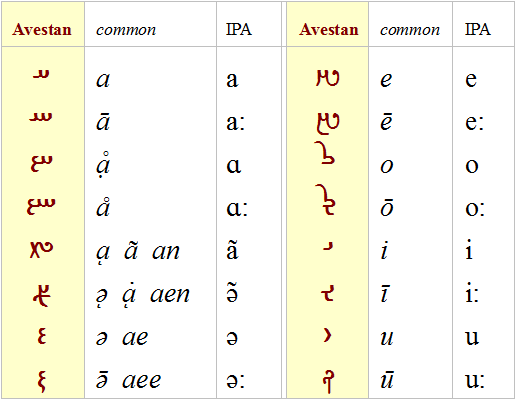Select the common transliteration 'ō'
The height and width of the screenshot is (400, 516).
coord(387,207)
